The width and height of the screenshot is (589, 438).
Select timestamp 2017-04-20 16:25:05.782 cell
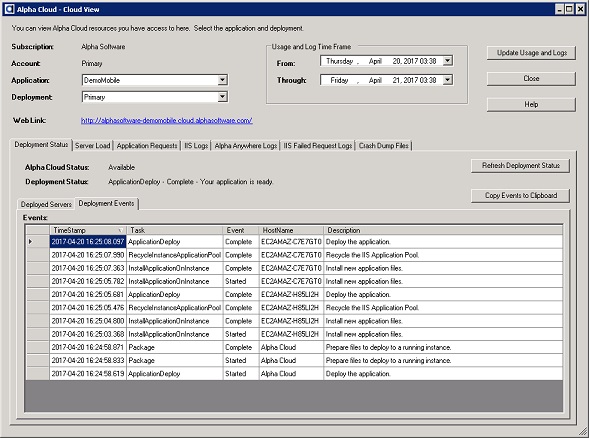click(88, 281)
